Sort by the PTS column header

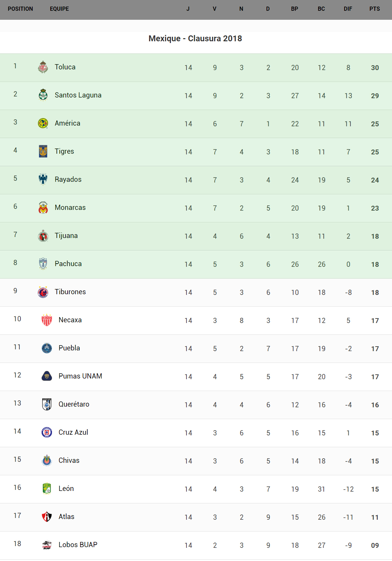click(x=375, y=9)
